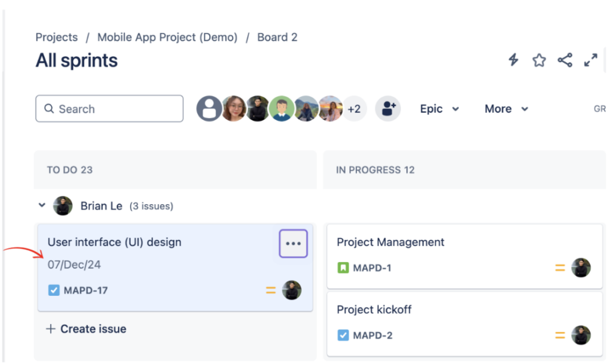Viewport: 611px width, 364px height.
Task: Open the actions menu on the UI design card
Action: click(293, 243)
